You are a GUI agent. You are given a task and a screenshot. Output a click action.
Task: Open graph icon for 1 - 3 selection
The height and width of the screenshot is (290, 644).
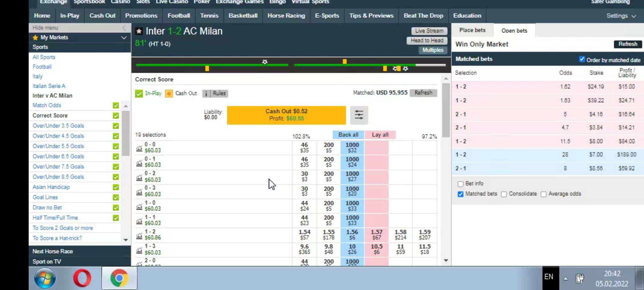point(139,250)
